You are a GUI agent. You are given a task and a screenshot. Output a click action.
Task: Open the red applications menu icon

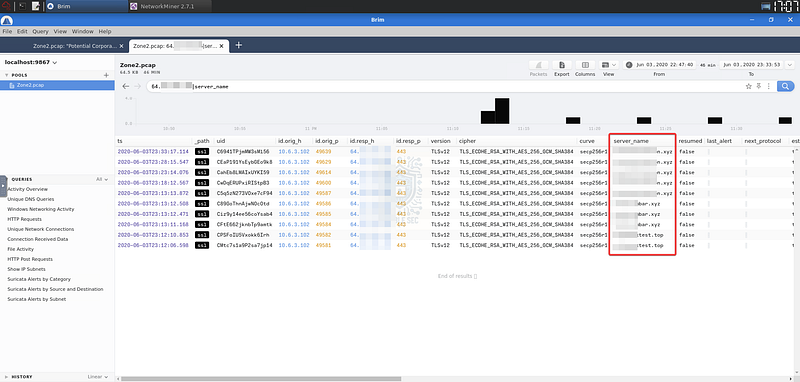7,6
